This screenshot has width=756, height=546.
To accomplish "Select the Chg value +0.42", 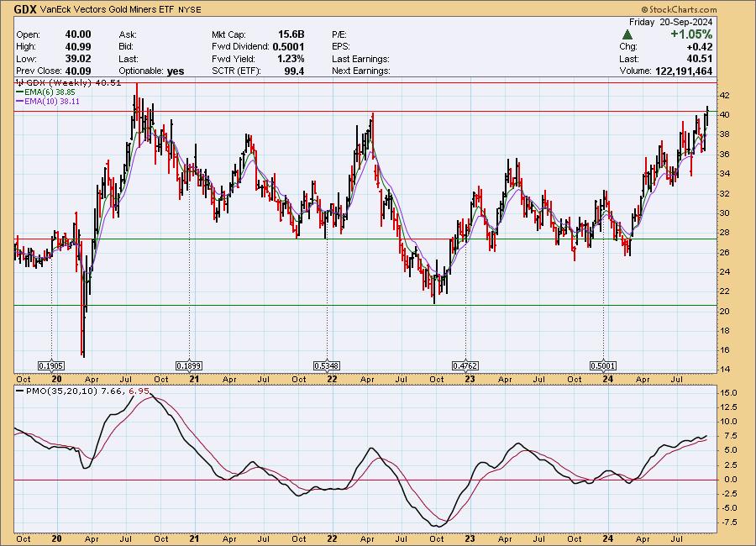I will (x=700, y=47).
